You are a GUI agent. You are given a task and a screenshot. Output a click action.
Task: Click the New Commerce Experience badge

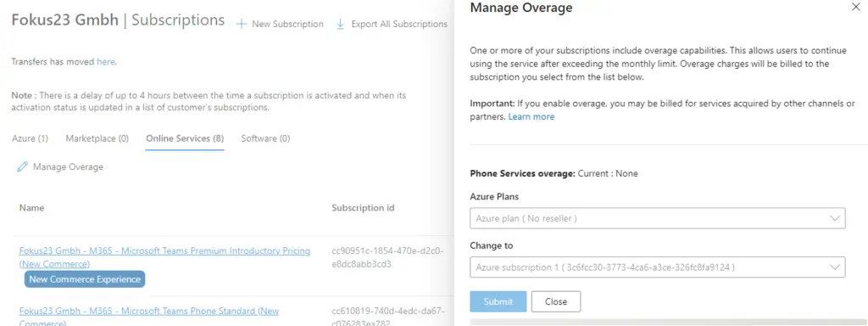(x=85, y=279)
